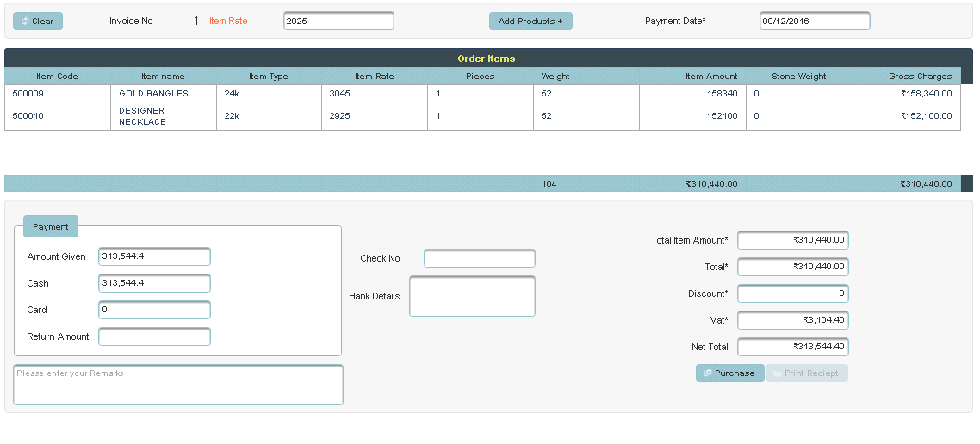The height and width of the screenshot is (444, 980).
Task: Click the Clear button
Action: [x=38, y=22]
